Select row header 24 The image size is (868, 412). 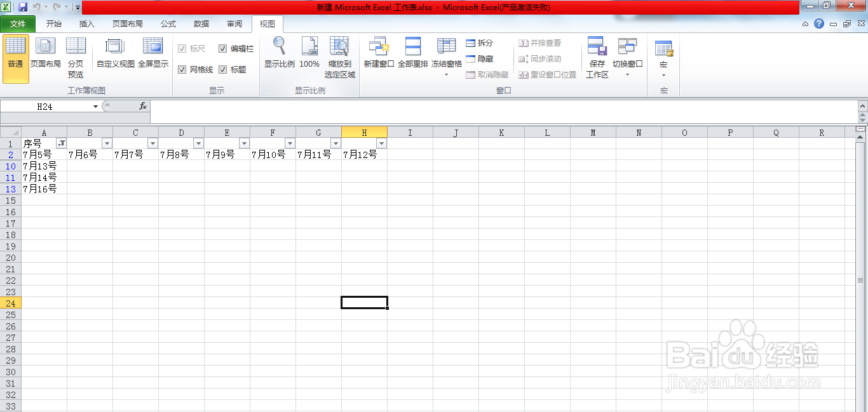(11, 303)
